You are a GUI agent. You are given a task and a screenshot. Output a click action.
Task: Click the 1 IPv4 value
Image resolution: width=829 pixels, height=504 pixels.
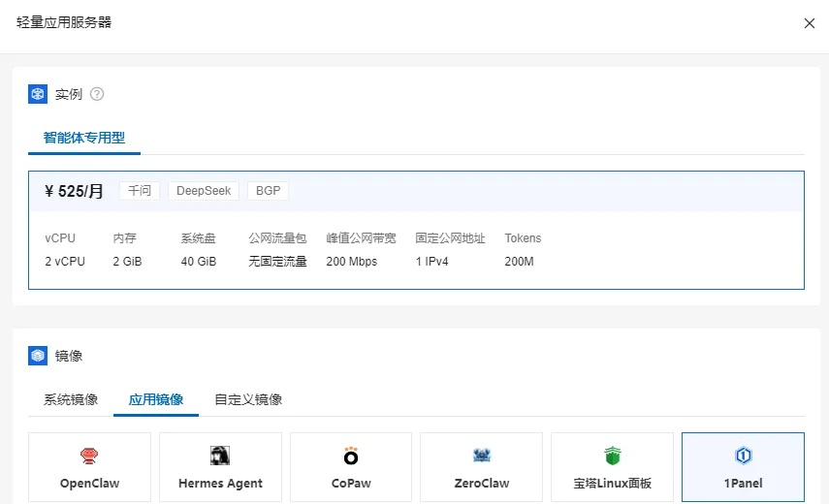431,262
